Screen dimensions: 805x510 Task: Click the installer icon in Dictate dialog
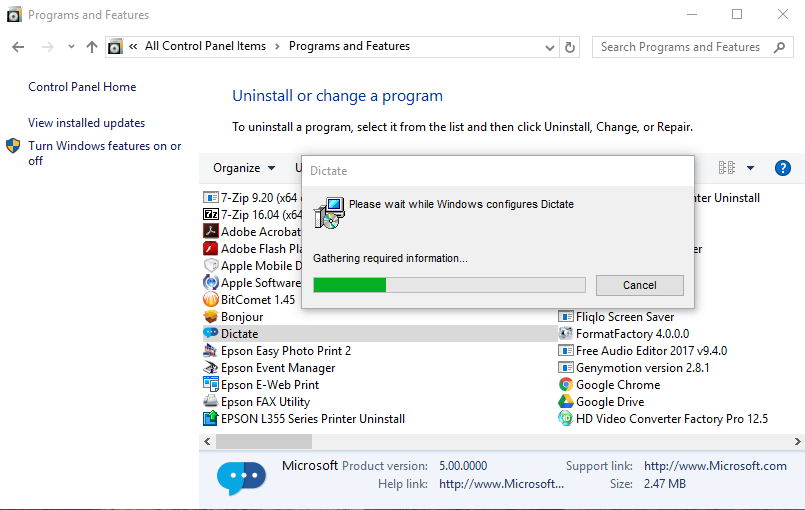coord(329,213)
